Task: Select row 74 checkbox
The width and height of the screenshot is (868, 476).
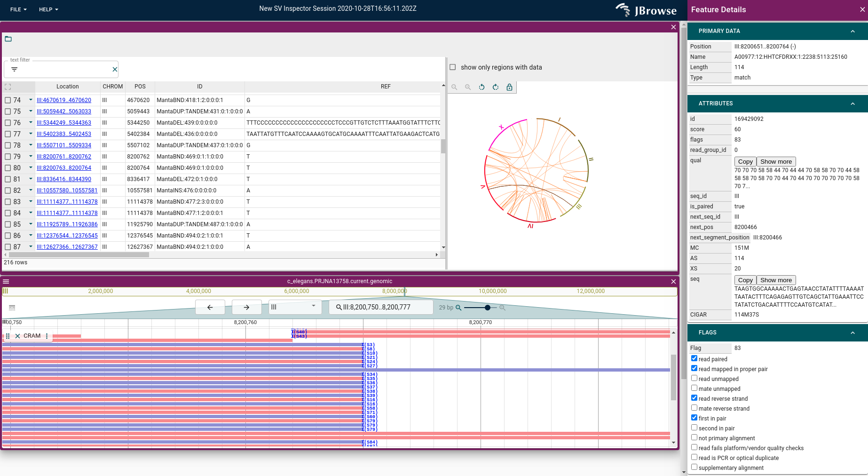Action: pyautogui.click(x=8, y=100)
